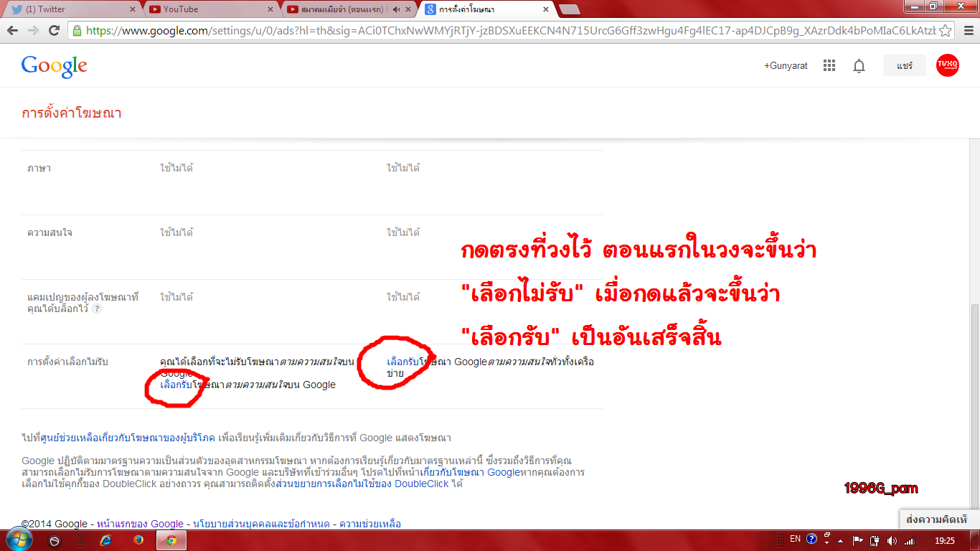Viewport: 980px width, 551px height.
Task: Open the Google notifications bell
Action: click(859, 66)
